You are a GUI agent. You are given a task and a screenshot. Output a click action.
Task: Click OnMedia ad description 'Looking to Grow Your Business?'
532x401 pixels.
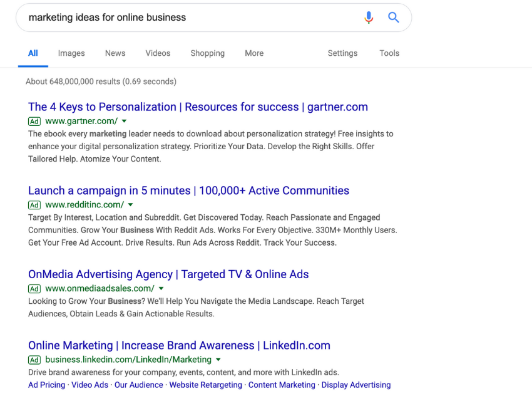click(x=196, y=307)
